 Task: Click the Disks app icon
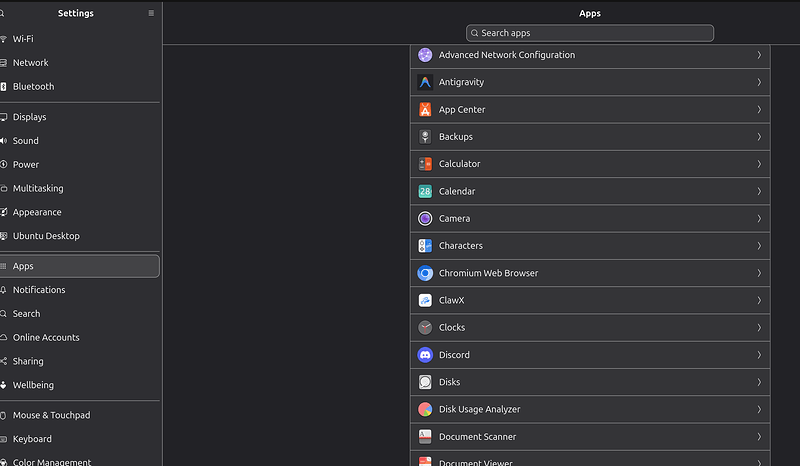(x=425, y=382)
